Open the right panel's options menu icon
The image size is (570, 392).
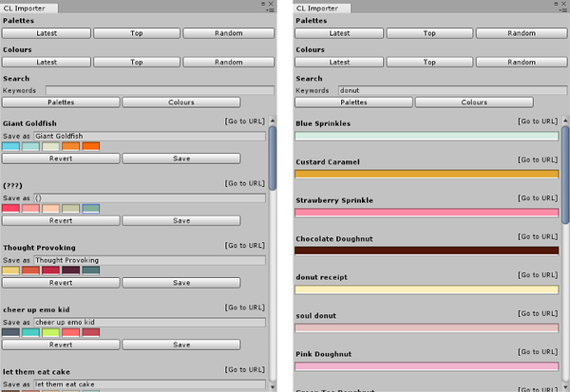(563, 9)
